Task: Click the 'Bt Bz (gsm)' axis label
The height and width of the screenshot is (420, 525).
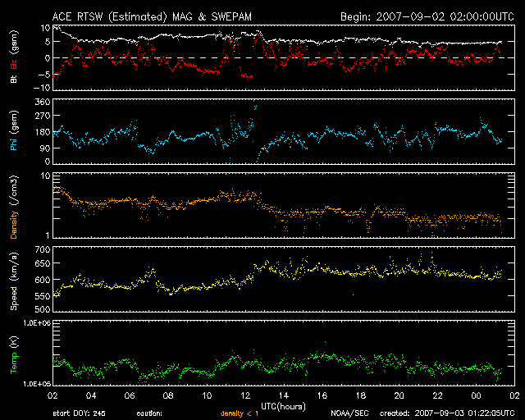Action: pos(14,57)
